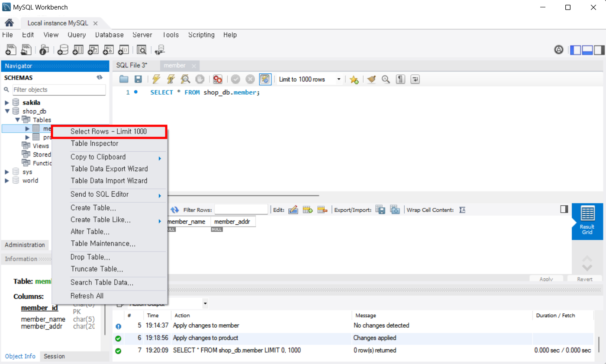Collapse the shop_db schema
Screen dimensions: 606x364
7,111
